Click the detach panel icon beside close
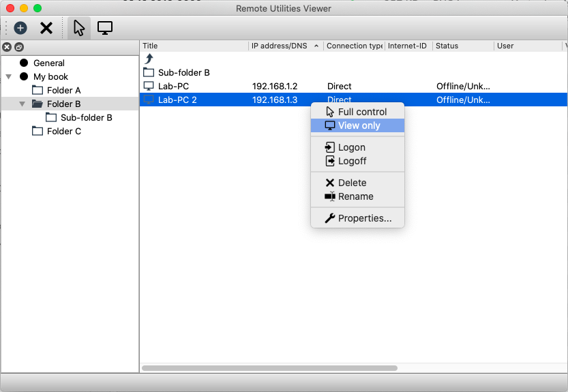The width and height of the screenshot is (568, 392). (x=19, y=47)
